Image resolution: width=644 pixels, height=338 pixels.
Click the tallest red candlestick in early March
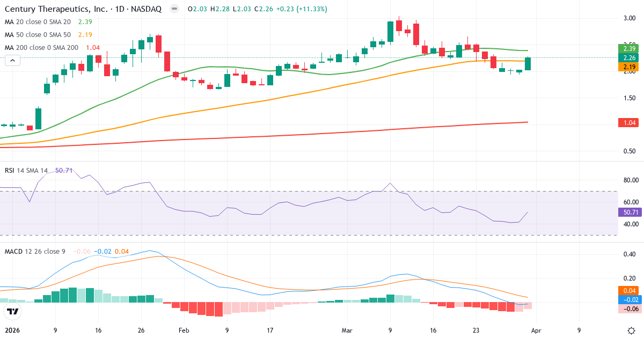[x=416, y=35]
